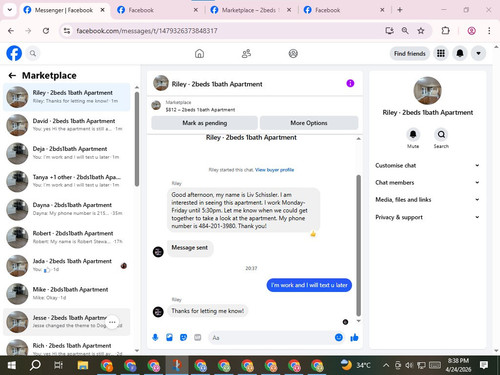Expand the Privacy & support section
This screenshot has height=375, width=500.
tap(427, 217)
